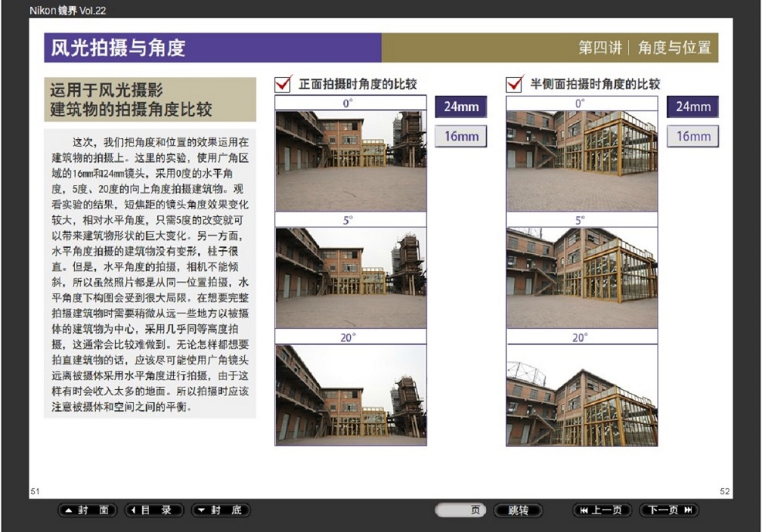Advance to next page (下一页)
The image size is (762, 532).
coord(669,510)
